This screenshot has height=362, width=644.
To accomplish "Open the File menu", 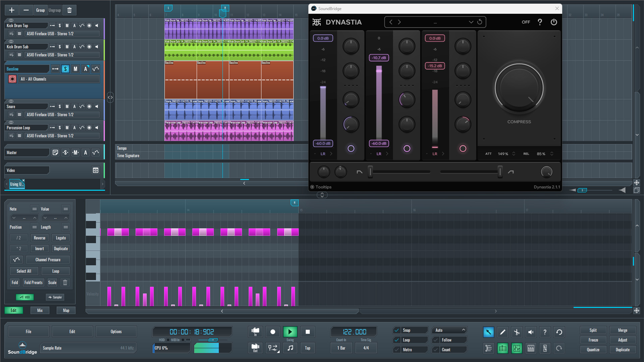I will coord(29,331).
